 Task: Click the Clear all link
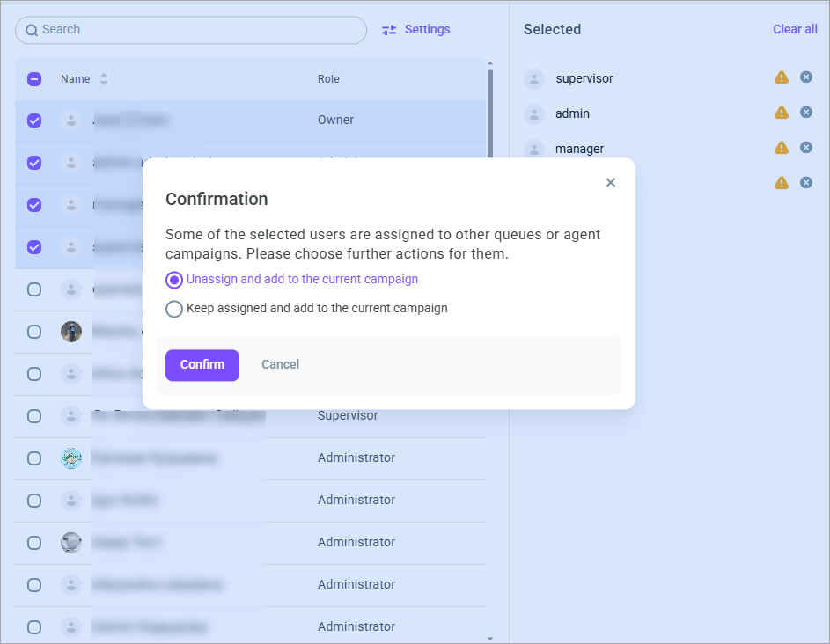(x=795, y=29)
